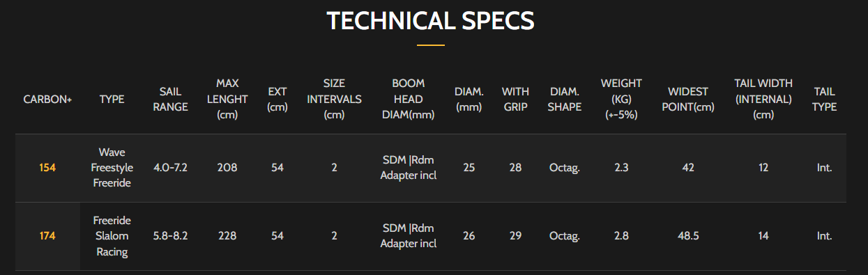Click the Wave Freestyle Freeride type cell
The width and height of the screenshot is (868, 275).
pos(112,168)
